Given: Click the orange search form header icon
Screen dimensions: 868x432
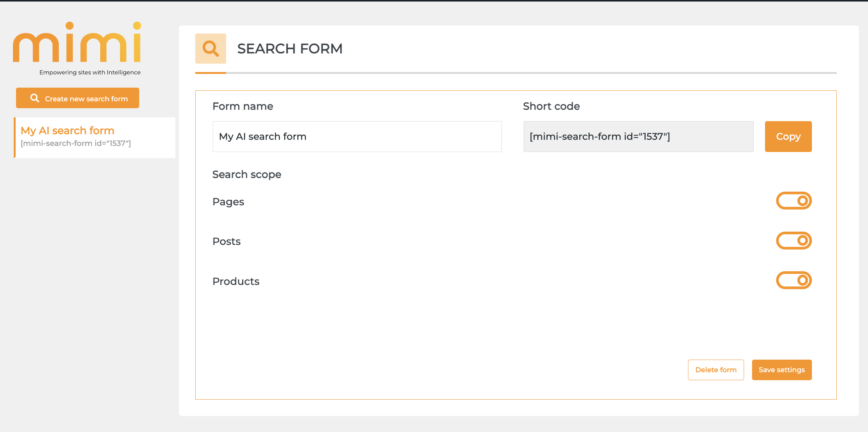Looking at the screenshot, I should [x=211, y=49].
